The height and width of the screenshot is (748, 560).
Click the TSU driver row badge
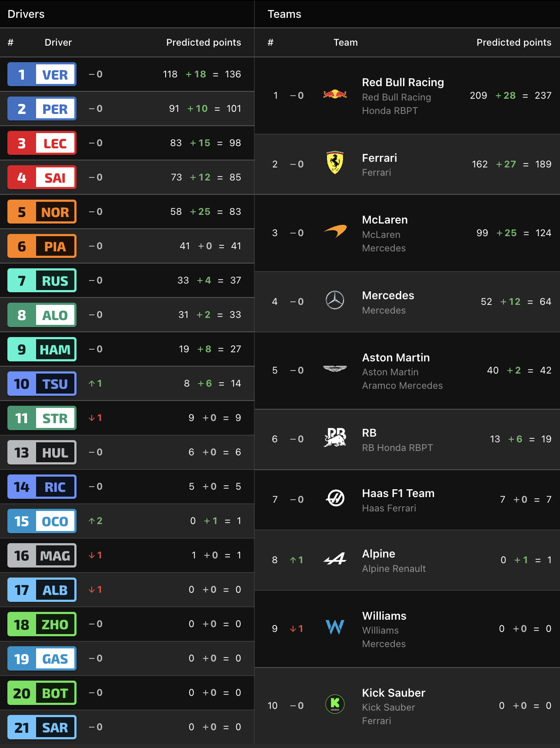tap(42, 384)
